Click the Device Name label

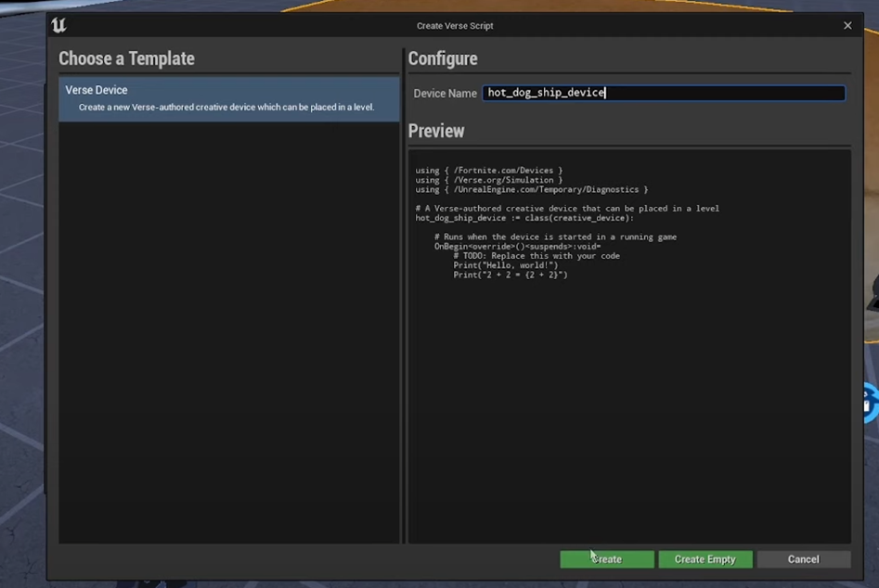coord(446,94)
